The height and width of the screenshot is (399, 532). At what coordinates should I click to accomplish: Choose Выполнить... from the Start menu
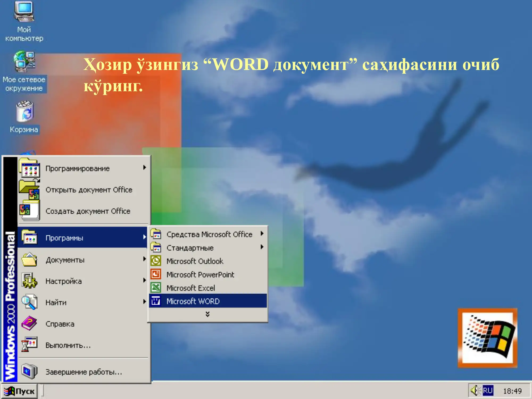(83, 345)
